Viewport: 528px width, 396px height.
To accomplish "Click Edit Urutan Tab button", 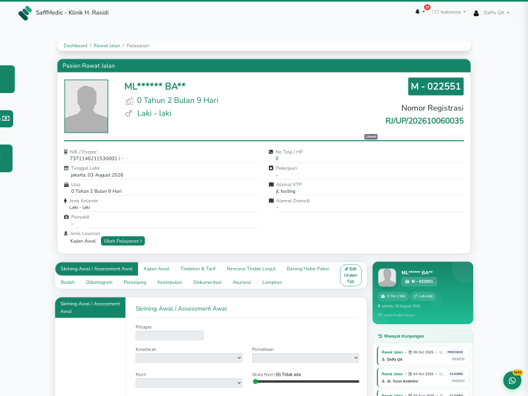I will click(351, 275).
